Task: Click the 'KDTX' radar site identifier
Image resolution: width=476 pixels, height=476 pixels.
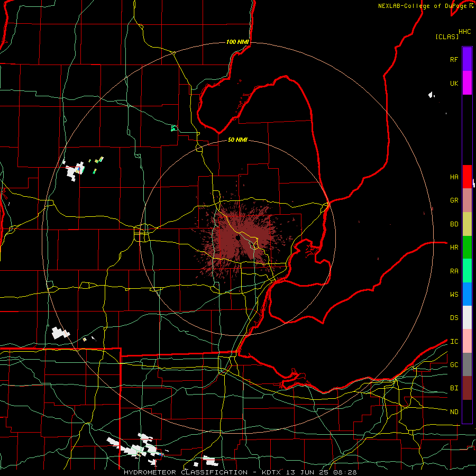Action: (272, 472)
